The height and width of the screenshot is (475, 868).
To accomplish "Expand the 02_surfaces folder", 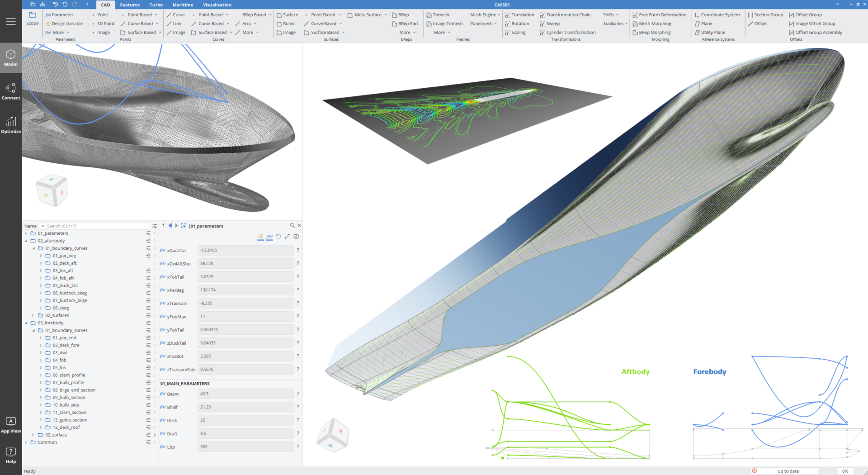I will click(x=33, y=315).
